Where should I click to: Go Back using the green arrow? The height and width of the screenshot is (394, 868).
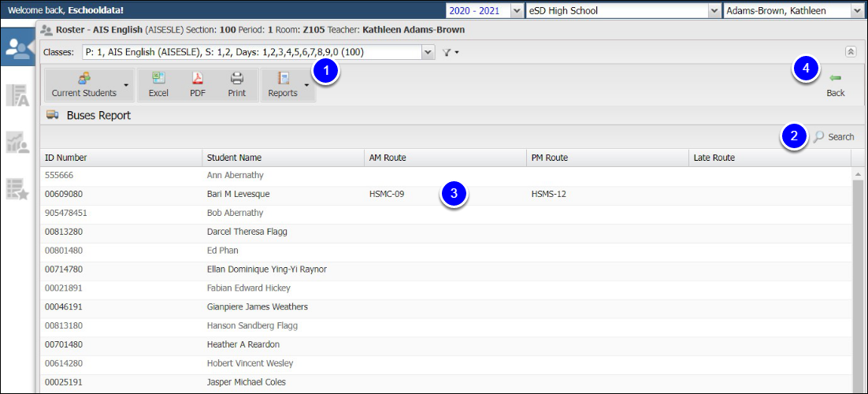point(836,85)
